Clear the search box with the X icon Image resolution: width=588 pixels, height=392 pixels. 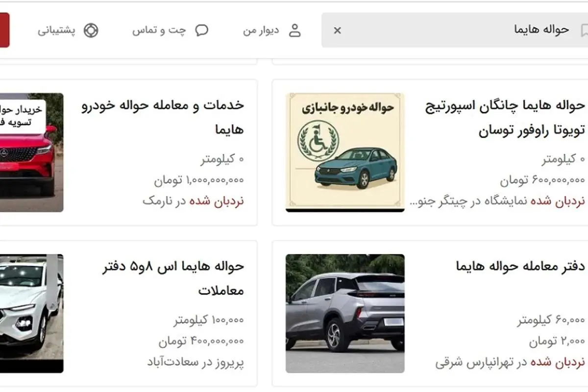click(x=337, y=30)
